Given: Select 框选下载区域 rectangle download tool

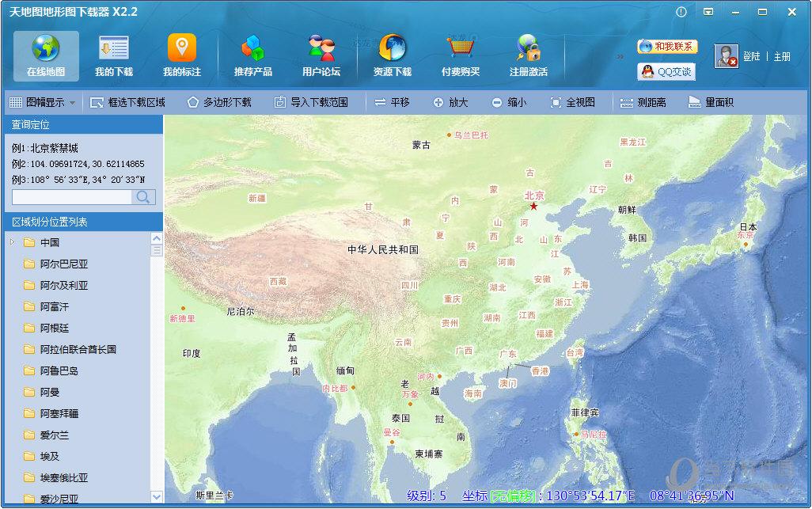Looking at the screenshot, I should 127,102.
